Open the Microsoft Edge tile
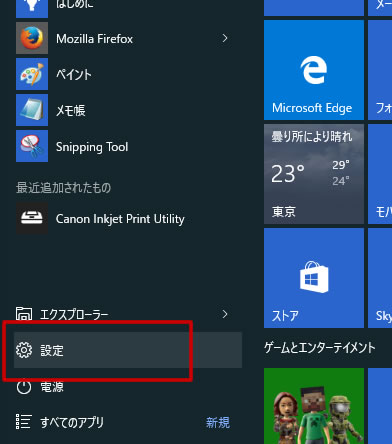Viewport: 392px width, 444px height. (x=314, y=70)
